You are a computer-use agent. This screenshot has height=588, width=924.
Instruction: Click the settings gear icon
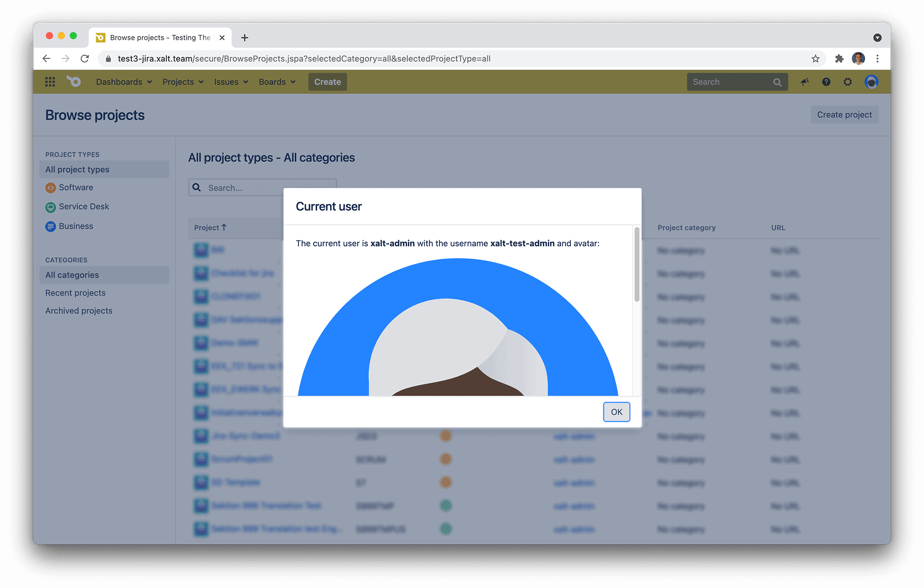tap(848, 81)
